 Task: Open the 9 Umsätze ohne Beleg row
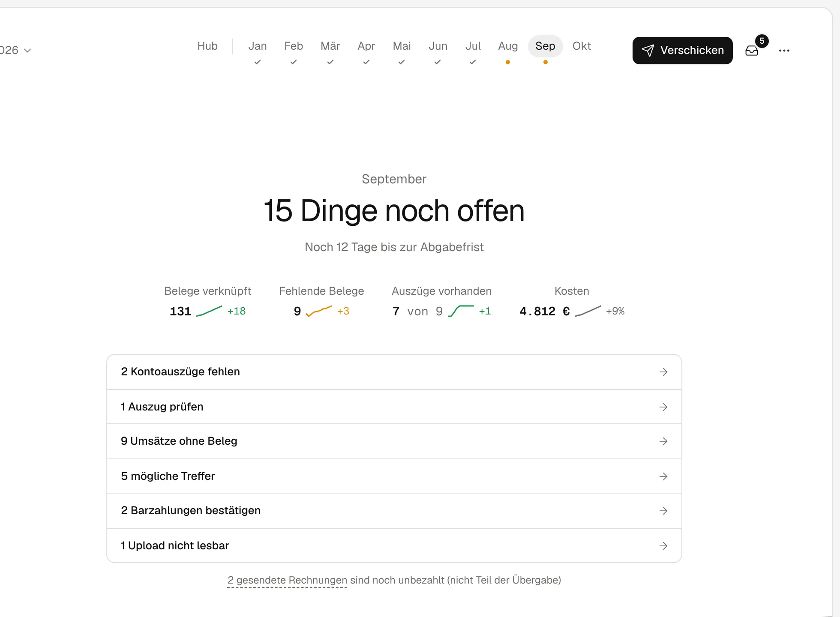pos(394,441)
